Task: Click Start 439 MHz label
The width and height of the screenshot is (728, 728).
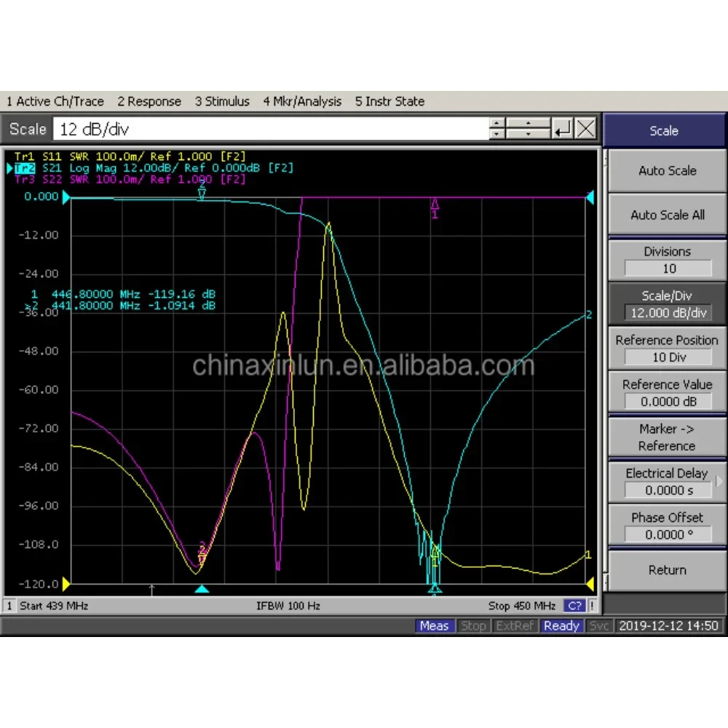Action: tap(54, 606)
